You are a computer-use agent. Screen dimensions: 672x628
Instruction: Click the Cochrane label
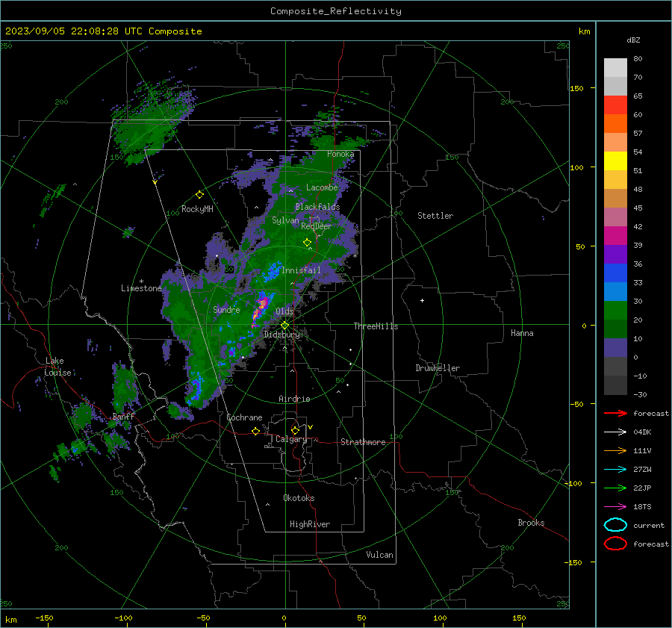(244, 417)
